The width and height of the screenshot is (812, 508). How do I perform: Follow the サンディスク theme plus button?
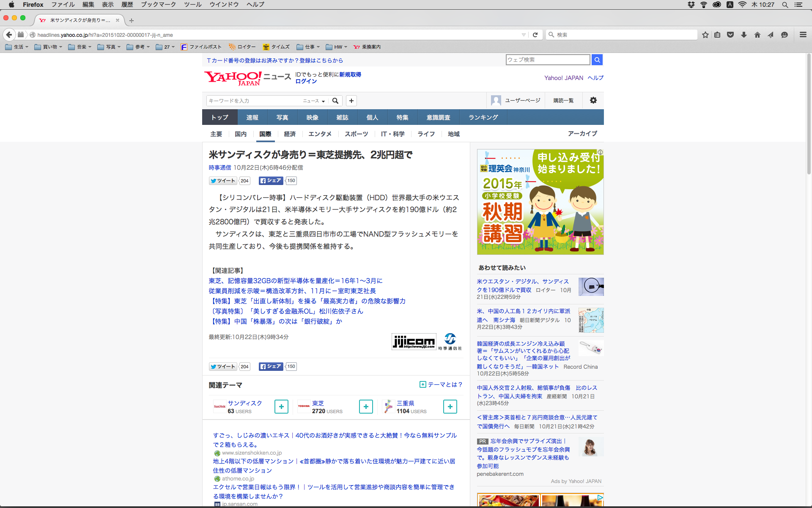click(x=281, y=406)
